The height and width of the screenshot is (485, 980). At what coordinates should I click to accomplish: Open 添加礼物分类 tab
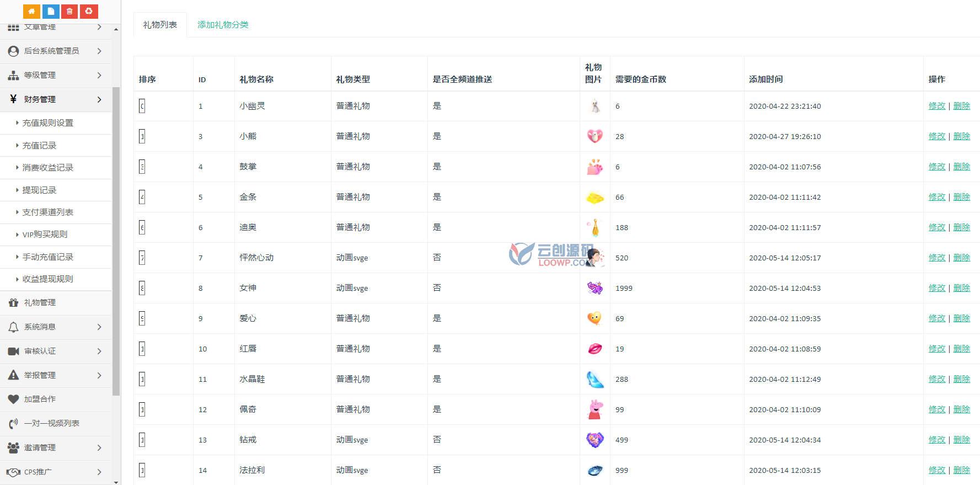click(223, 25)
